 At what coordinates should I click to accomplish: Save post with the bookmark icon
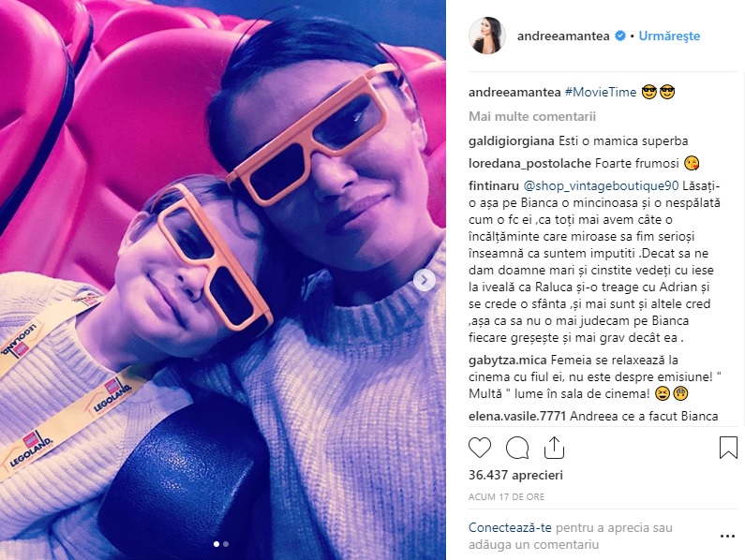point(728,448)
